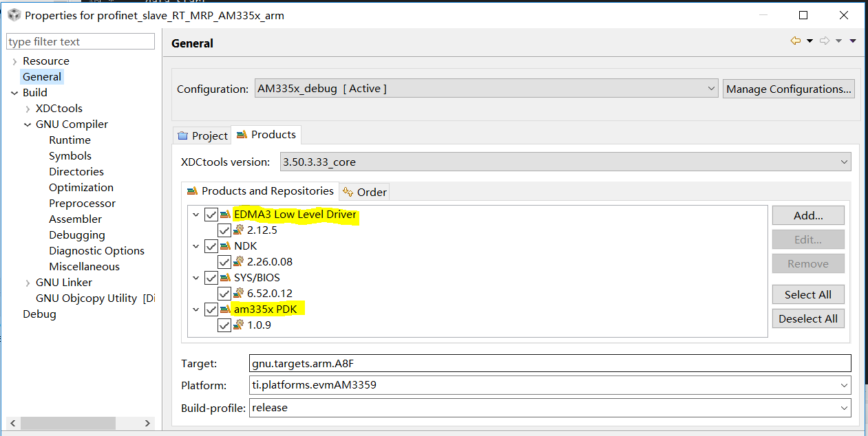Collapse the GNU Compiler tree node
The image size is (868, 436).
[x=28, y=124]
